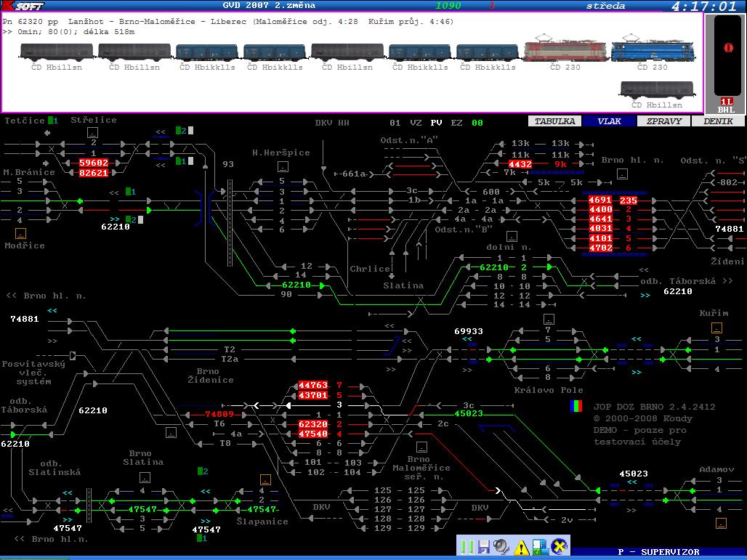Switch to the ZPRAVY tab
This screenshot has width=747, height=560.
click(664, 121)
